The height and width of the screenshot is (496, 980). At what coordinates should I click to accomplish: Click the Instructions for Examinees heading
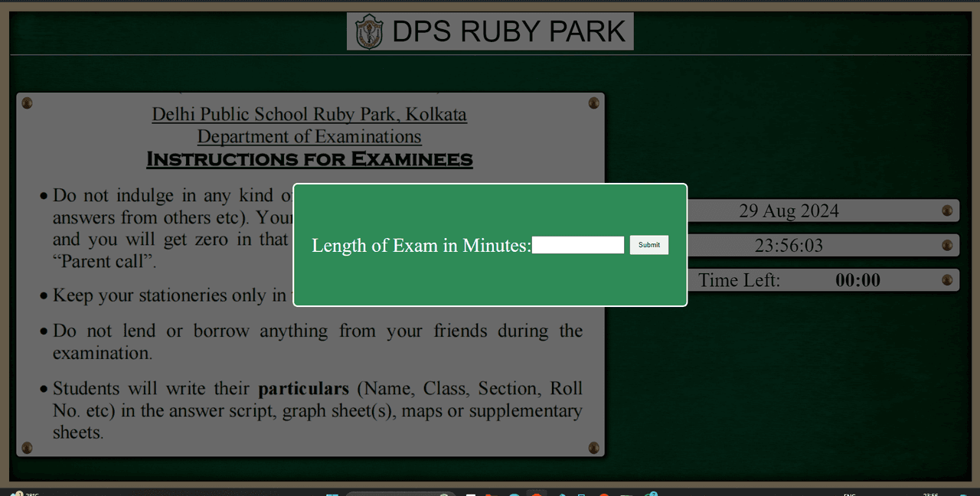[x=309, y=159]
